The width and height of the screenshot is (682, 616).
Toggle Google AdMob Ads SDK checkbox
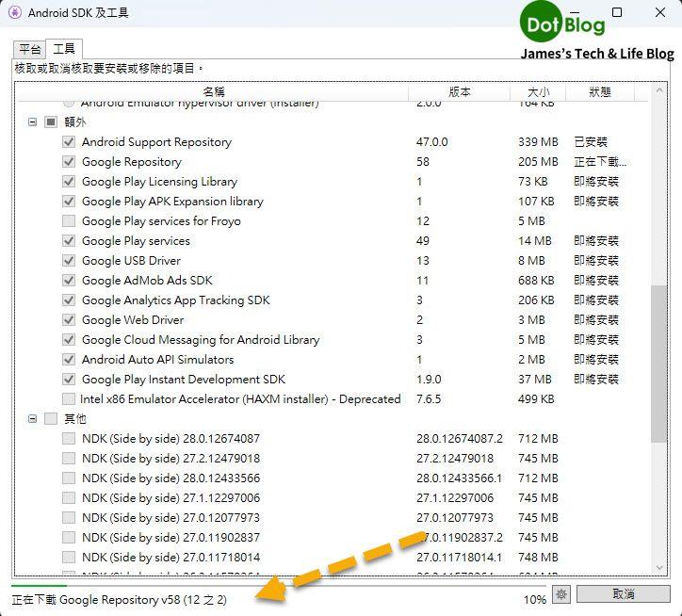(x=69, y=280)
